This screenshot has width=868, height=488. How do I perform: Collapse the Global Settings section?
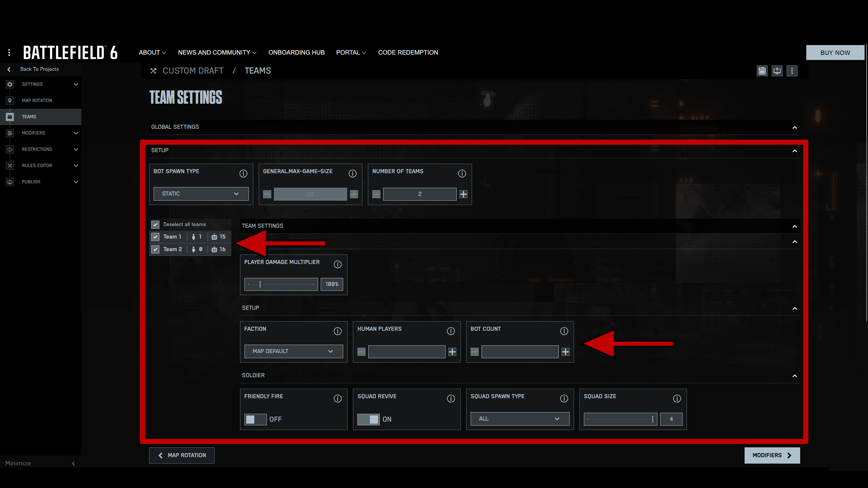click(794, 127)
